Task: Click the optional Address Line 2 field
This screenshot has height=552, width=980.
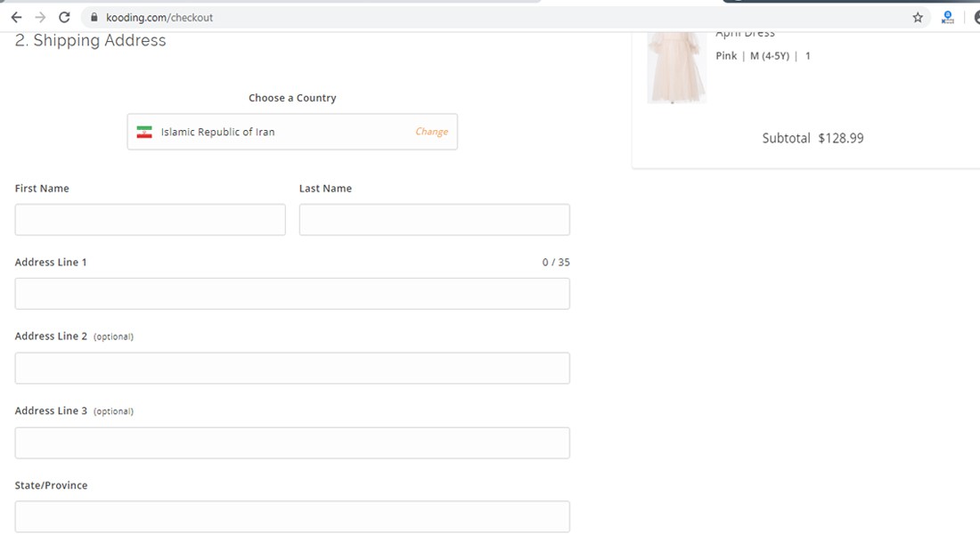Action: (x=292, y=369)
